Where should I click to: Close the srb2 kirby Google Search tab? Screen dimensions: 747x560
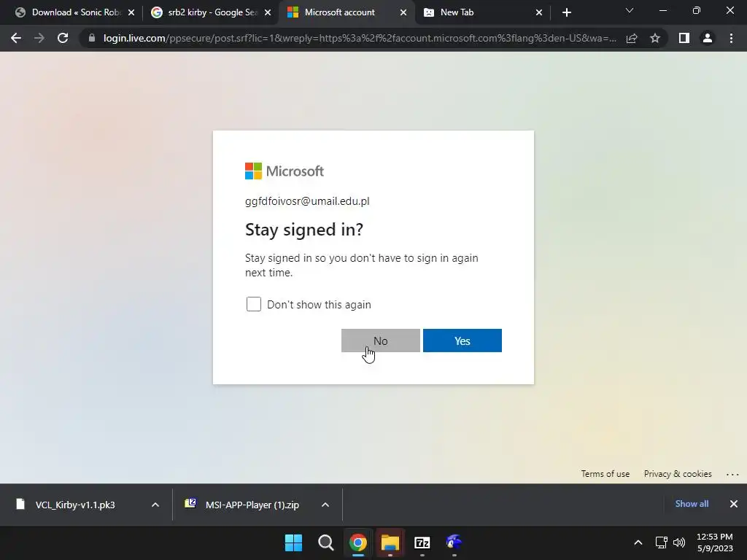(x=268, y=12)
